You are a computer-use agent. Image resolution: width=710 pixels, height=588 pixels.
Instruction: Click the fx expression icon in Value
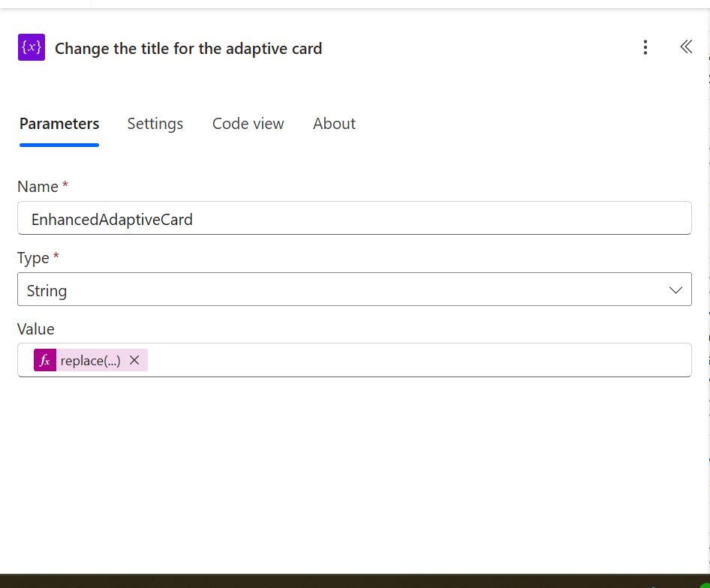tap(45, 360)
